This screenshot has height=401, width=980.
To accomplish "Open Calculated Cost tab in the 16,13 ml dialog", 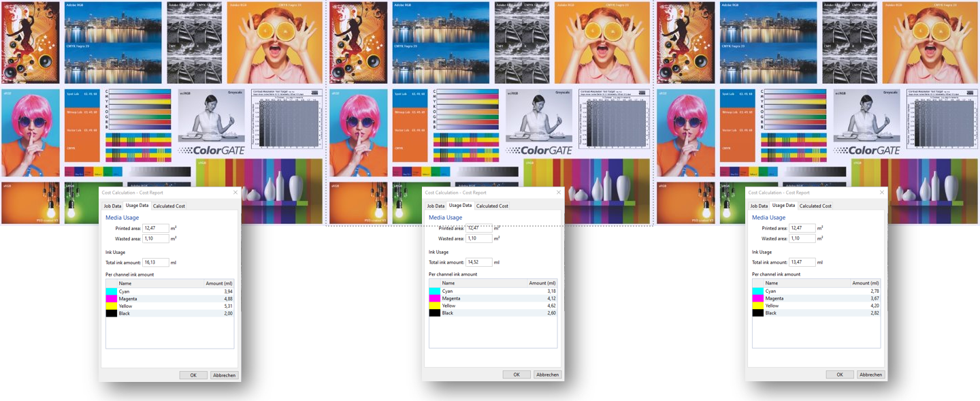I will click(169, 206).
